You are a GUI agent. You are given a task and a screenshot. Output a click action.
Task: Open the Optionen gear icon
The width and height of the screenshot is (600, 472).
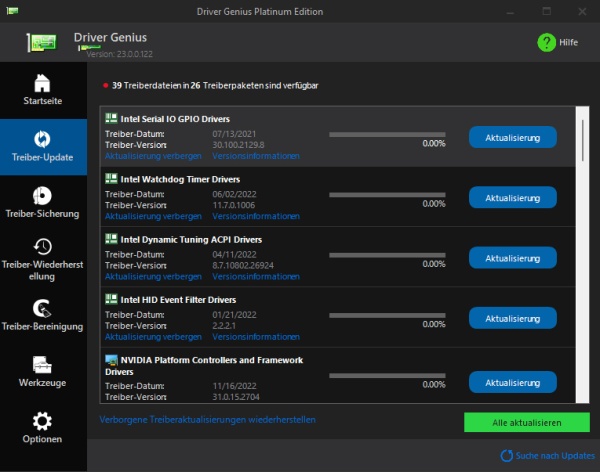pyautogui.click(x=42, y=421)
